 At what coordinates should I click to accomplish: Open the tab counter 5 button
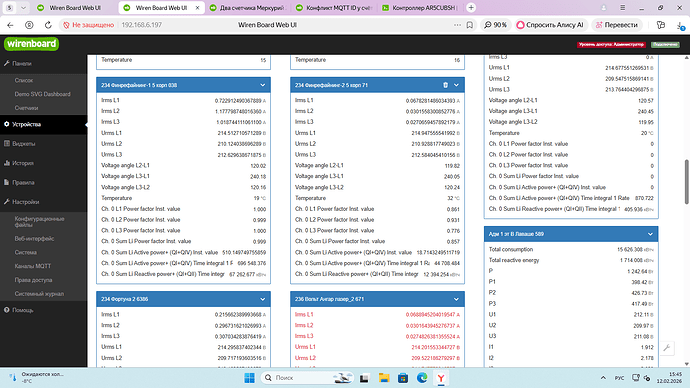[10, 7]
